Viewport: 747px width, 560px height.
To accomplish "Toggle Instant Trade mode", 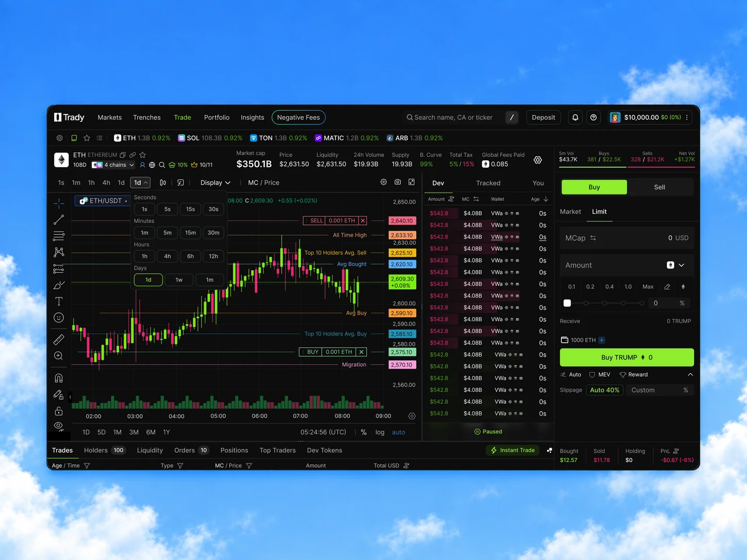I will click(x=513, y=450).
